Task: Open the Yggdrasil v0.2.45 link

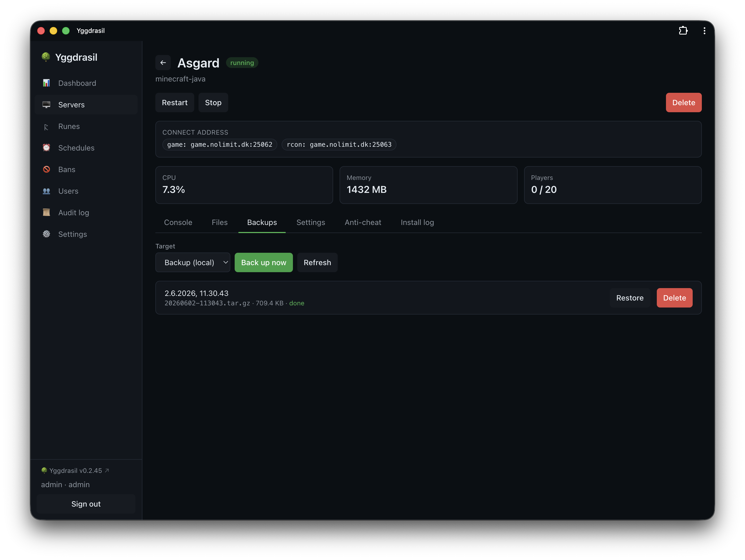Action: tap(76, 470)
